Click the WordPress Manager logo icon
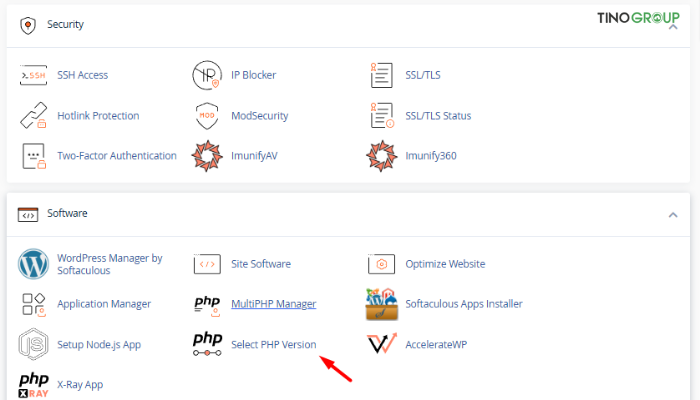 33,264
